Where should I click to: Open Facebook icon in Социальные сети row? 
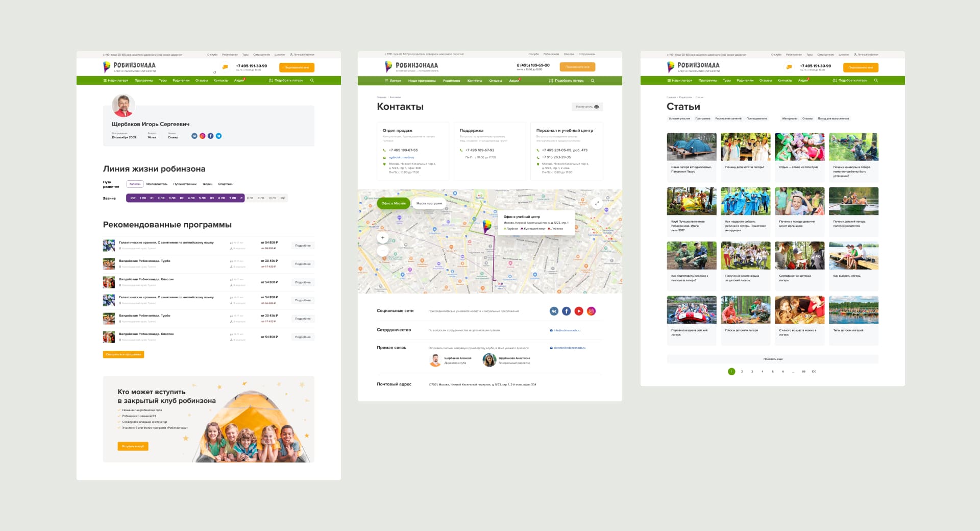[x=567, y=311]
